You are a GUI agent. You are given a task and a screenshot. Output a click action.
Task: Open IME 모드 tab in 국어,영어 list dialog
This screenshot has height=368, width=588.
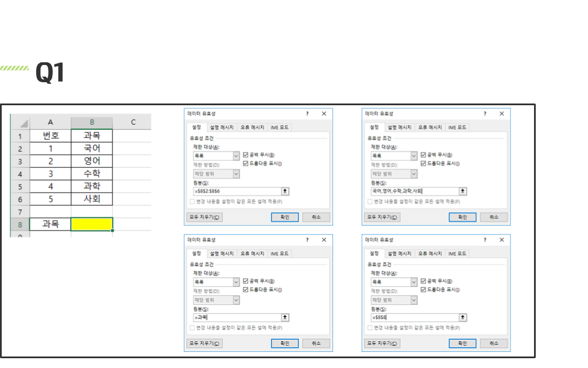click(x=457, y=128)
